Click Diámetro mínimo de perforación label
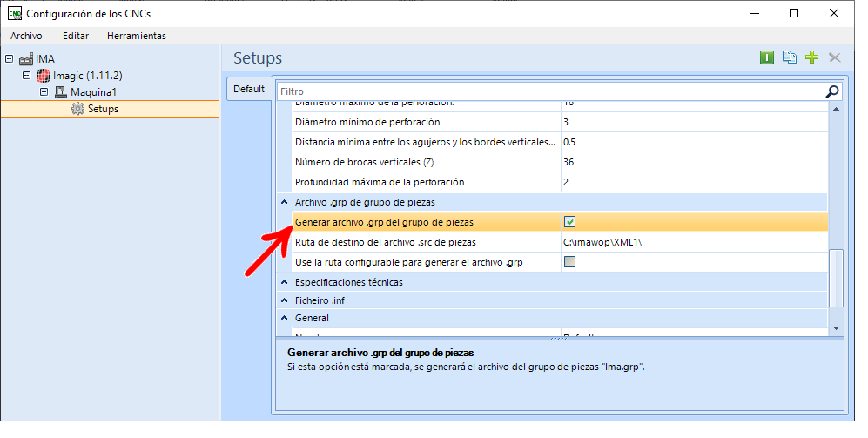The height and width of the screenshot is (438, 868). pyautogui.click(x=367, y=122)
